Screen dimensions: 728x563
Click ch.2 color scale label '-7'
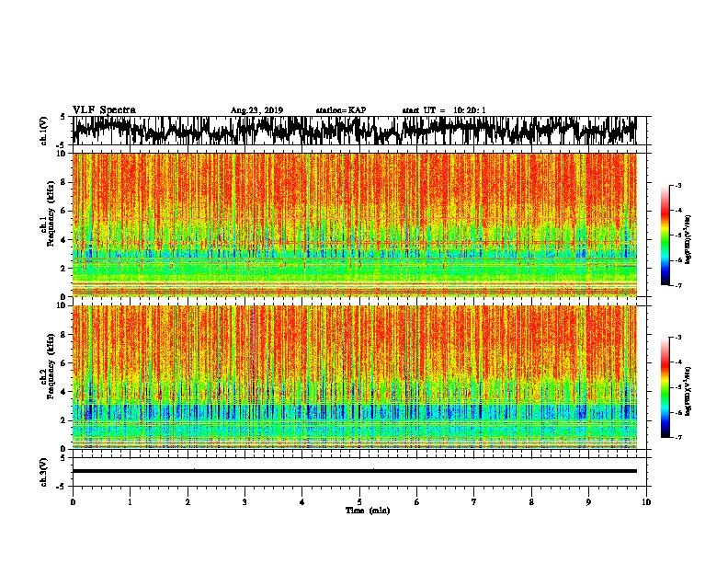click(678, 438)
